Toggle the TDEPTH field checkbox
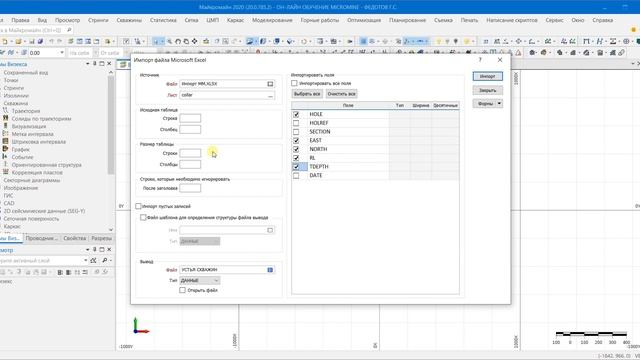Viewport: 640px width, 360px height. coord(296,167)
